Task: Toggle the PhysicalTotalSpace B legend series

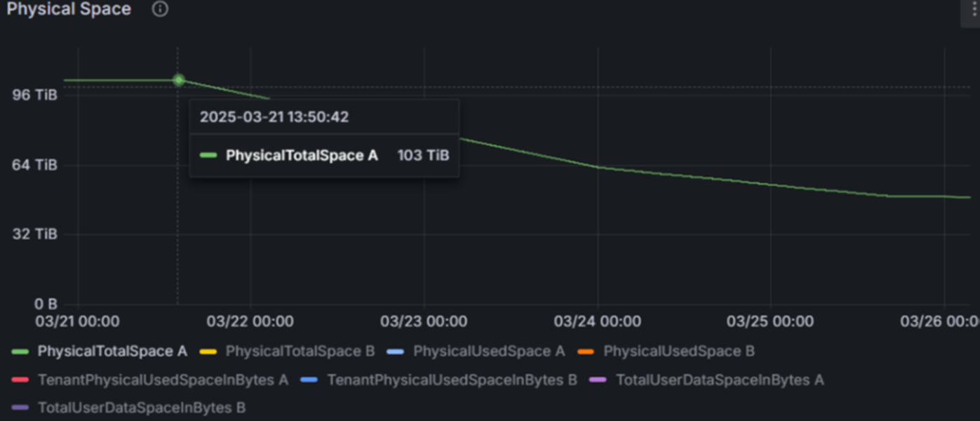Action: click(300, 352)
